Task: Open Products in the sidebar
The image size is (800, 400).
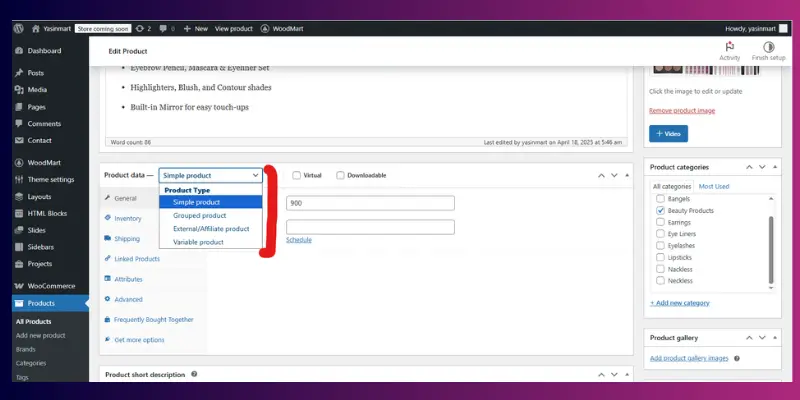Action: click(51, 303)
